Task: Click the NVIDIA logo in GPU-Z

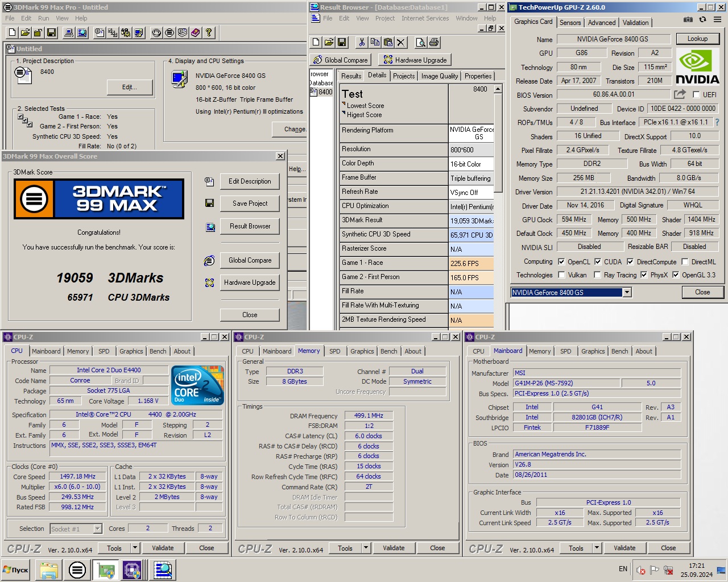Action: click(x=697, y=66)
